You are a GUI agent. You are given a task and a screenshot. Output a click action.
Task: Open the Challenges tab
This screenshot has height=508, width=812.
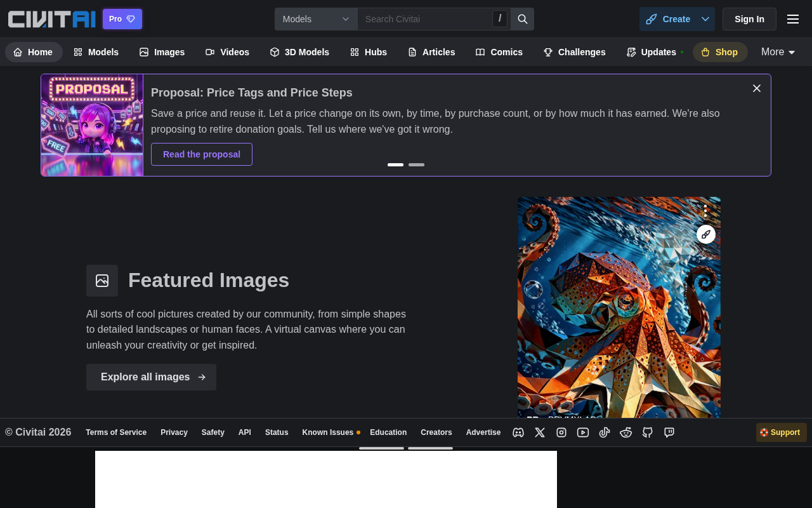click(x=574, y=52)
